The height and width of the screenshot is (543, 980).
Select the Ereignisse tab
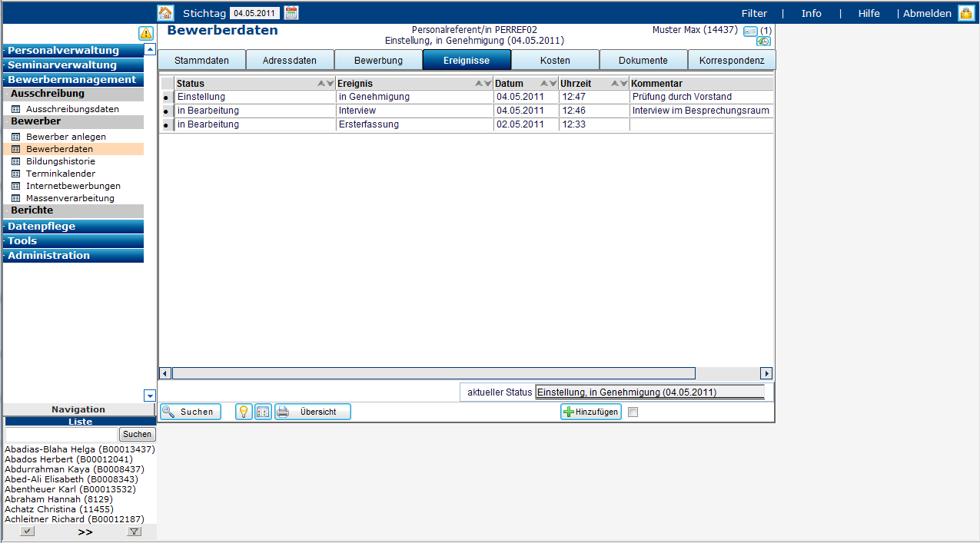(x=467, y=60)
